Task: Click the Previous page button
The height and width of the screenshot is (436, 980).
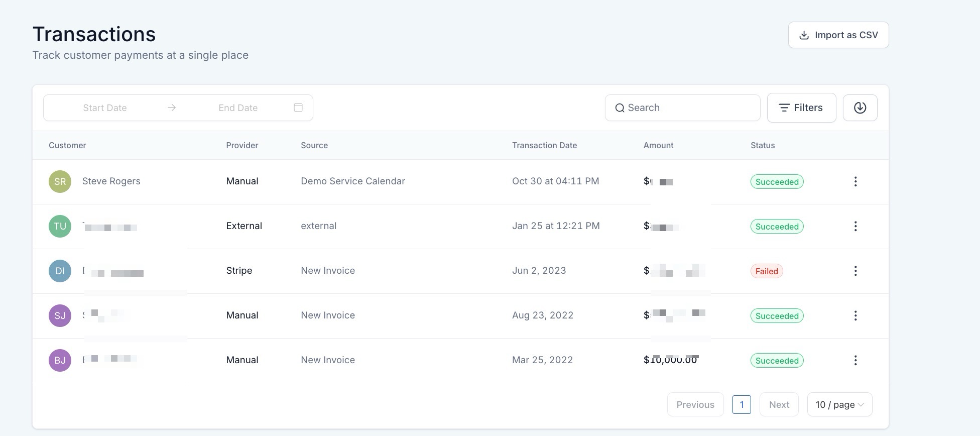Action: 695,405
